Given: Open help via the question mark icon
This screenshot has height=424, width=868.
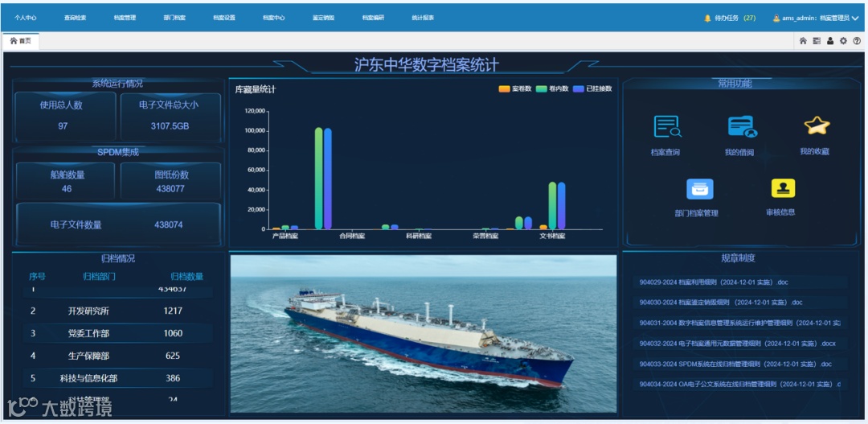Looking at the screenshot, I should pos(857,41).
